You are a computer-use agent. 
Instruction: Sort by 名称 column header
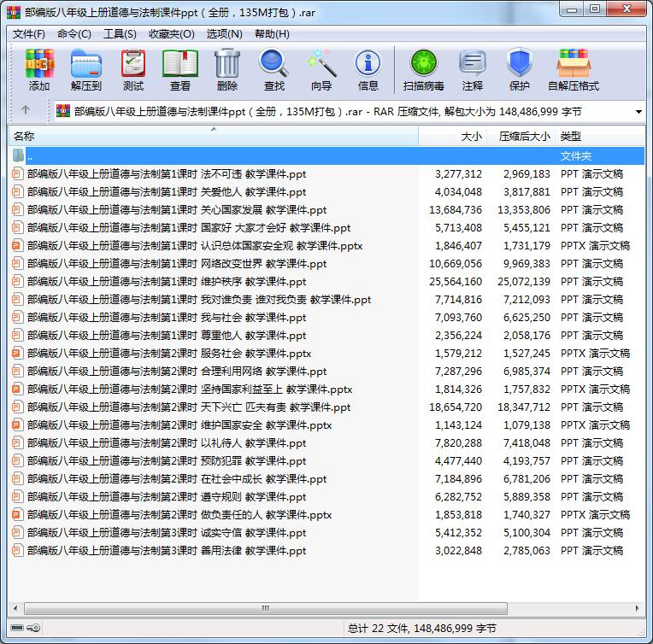point(213,136)
